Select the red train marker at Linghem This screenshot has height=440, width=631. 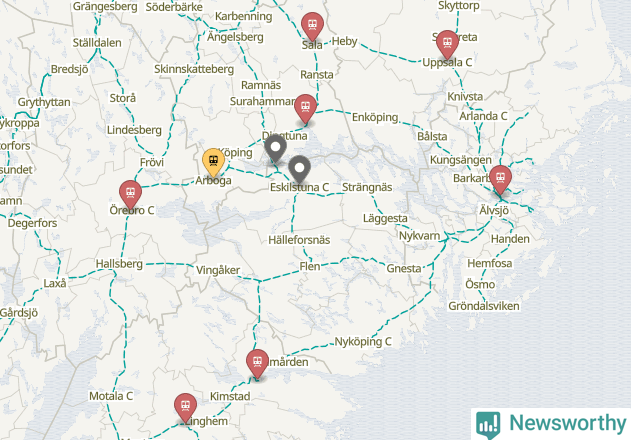186,408
